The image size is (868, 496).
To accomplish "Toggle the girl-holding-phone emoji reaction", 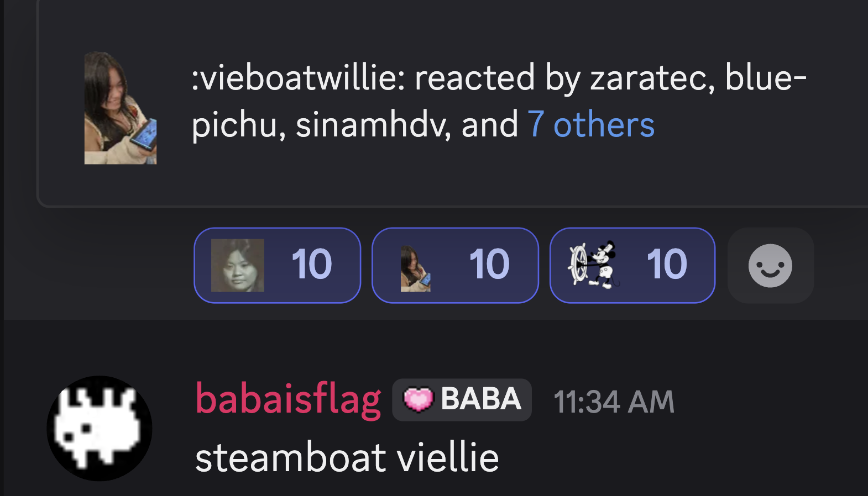I will pyautogui.click(x=455, y=265).
